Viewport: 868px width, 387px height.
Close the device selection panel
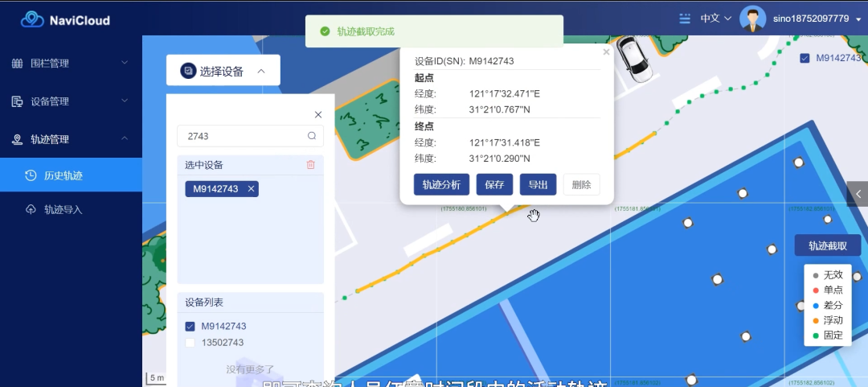click(317, 115)
